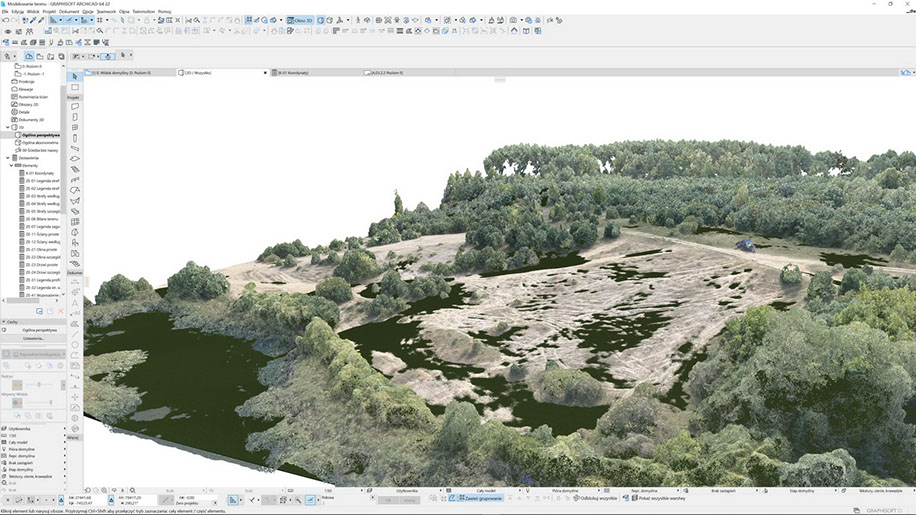Expand the Więcej section of the toolbox
916x515 pixels.
[x=73, y=437]
